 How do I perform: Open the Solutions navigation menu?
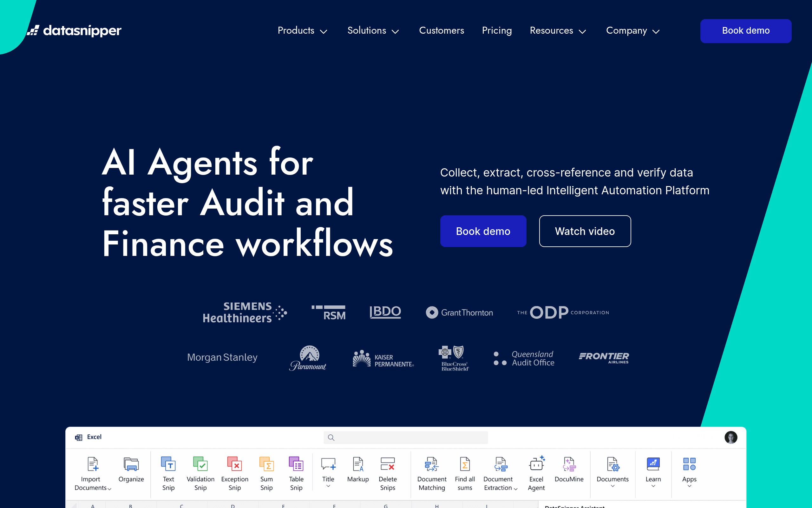tap(373, 30)
